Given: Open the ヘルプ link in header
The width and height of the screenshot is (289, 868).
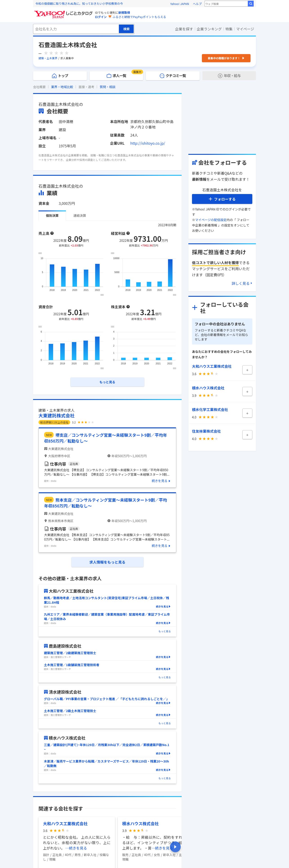Looking at the screenshot, I should [x=197, y=4].
